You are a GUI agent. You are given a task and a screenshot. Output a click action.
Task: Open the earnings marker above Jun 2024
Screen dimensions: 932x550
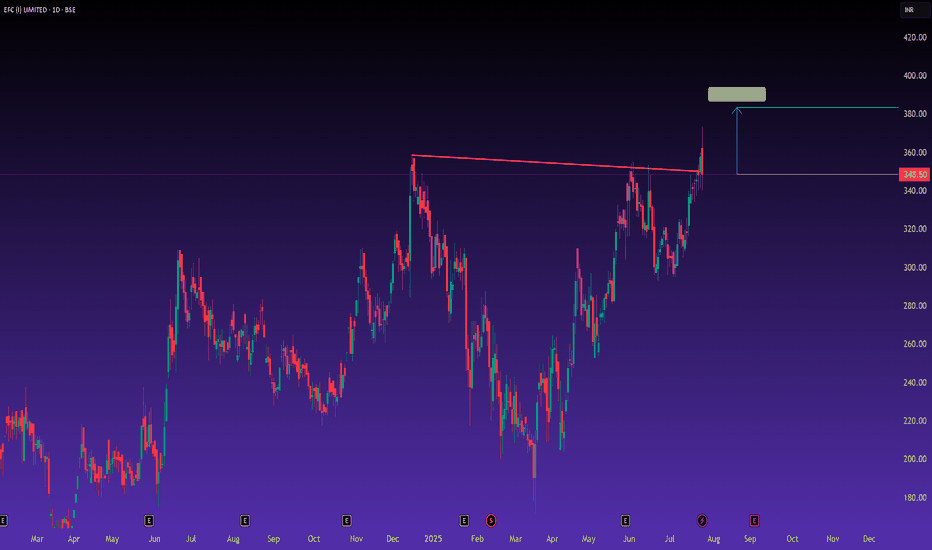149,521
